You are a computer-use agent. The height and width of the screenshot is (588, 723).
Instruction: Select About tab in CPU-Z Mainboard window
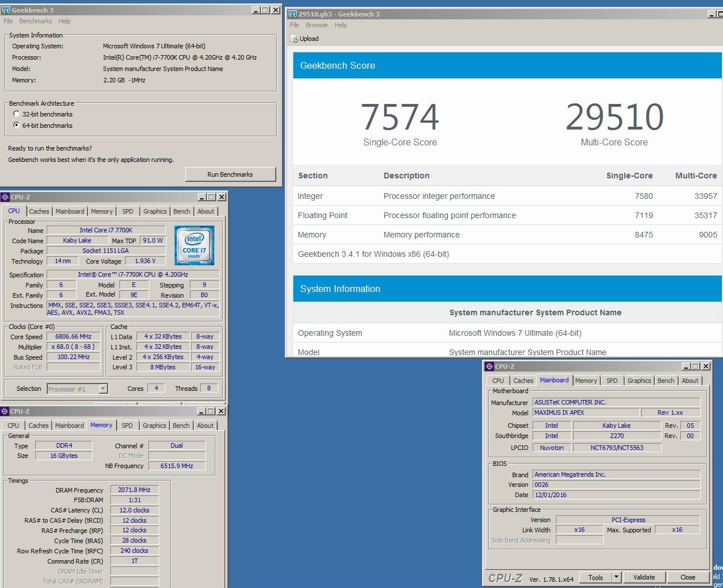[x=690, y=381]
